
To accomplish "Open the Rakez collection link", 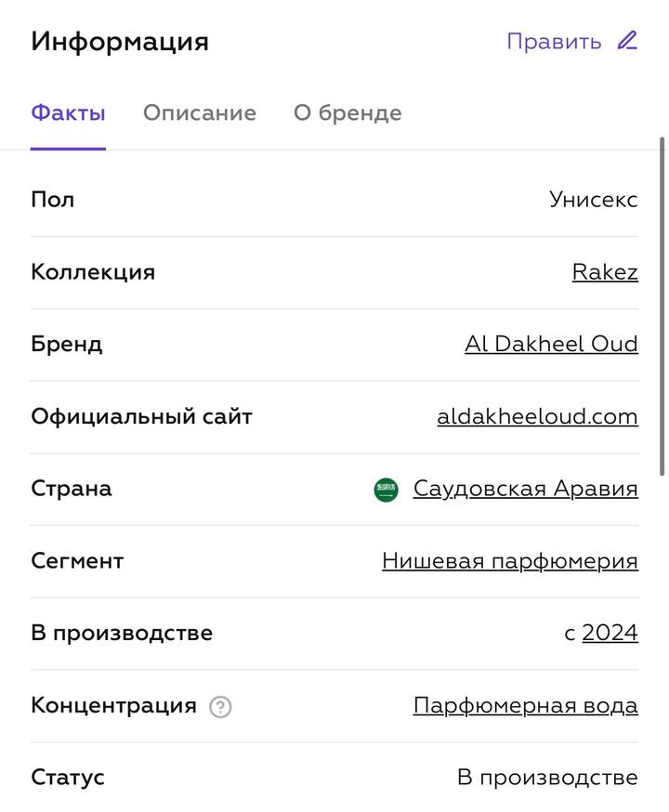I will (x=605, y=272).
